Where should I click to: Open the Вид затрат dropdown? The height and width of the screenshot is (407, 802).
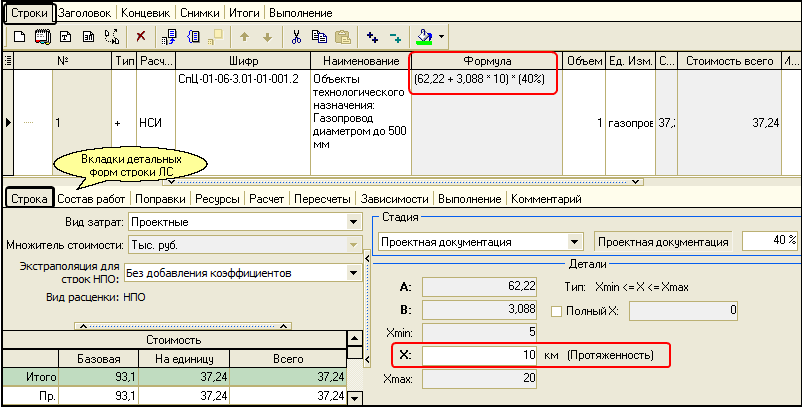[x=353, y=222]
